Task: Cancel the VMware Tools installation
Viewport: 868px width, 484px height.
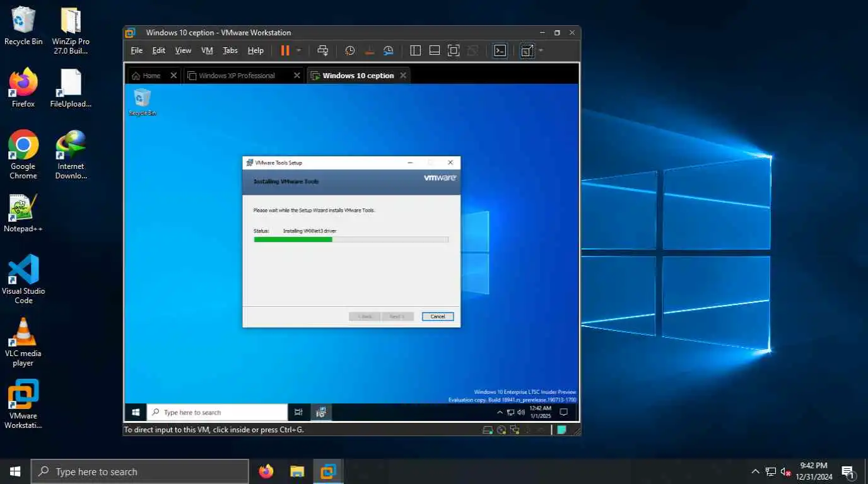Action: coord(438,316)
